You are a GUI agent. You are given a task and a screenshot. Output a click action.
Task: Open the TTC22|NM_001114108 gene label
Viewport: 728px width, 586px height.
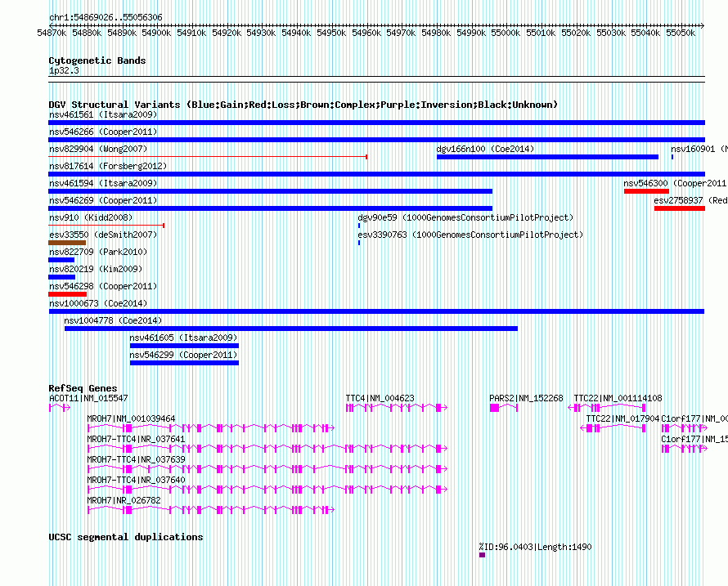point(618,398)
